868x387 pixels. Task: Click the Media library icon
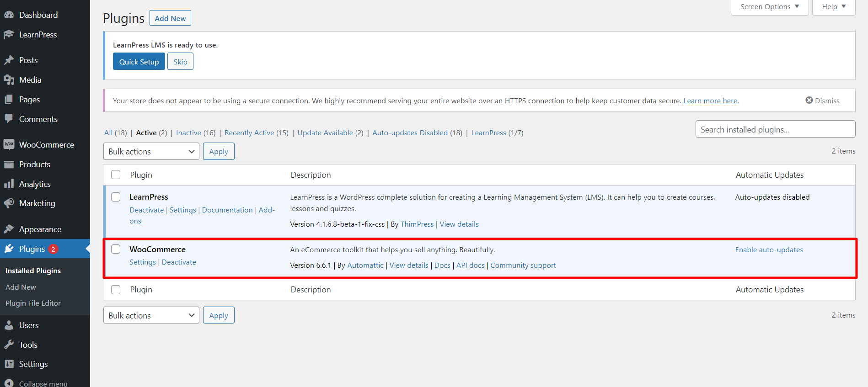(x=9, y=80)
